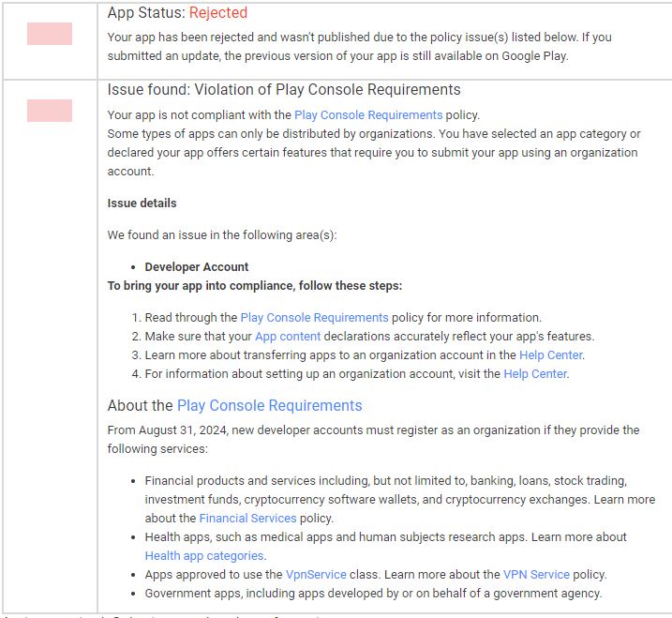Open the Financial Services policy link
The image size is (672, 618).
[x=247, y=518]
